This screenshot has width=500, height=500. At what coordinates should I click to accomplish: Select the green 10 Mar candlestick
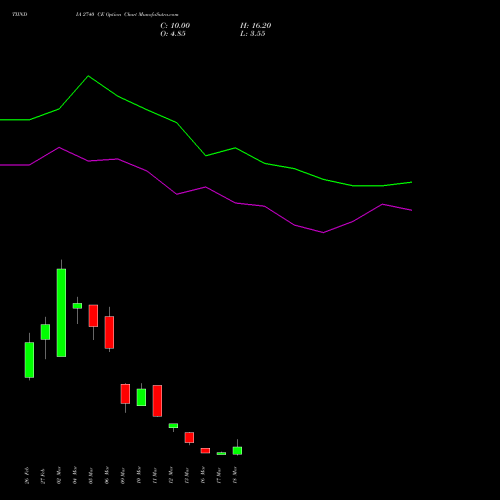(141, 397)
